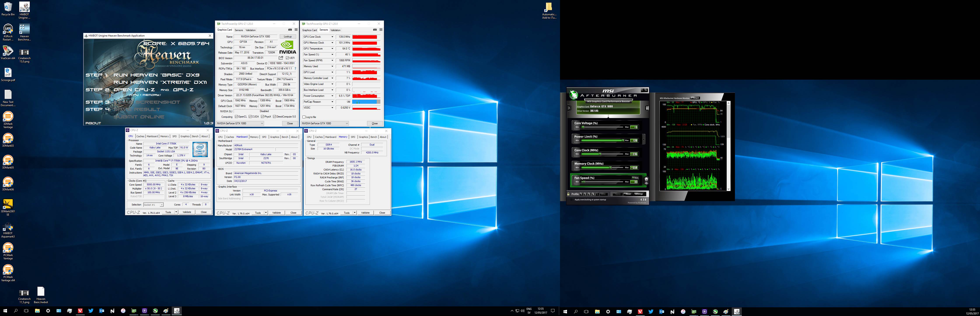The width and height of the screenshot is (980, 316).
Task: Open 3DMark Vantage desktop shortcut
Action: (8, 120)
